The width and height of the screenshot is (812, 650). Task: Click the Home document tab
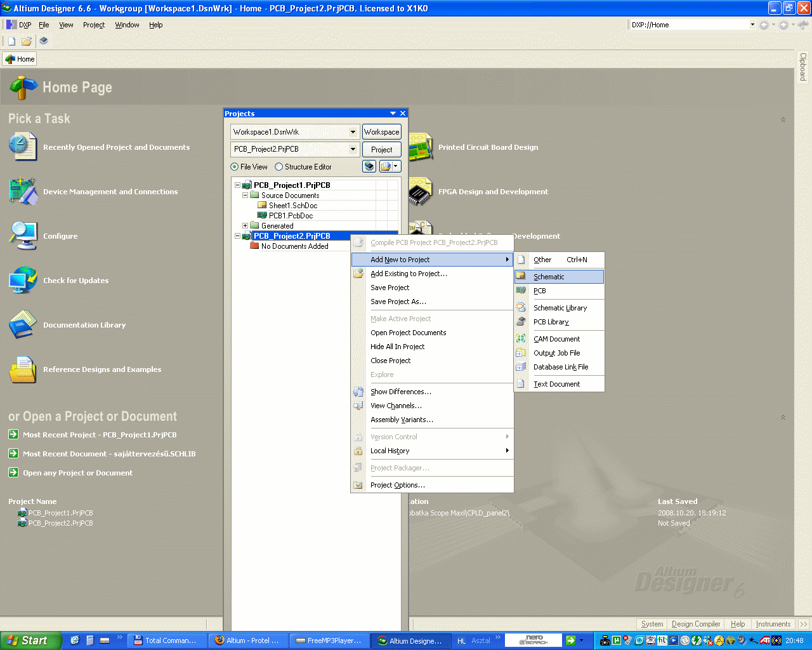click(20, 59)
